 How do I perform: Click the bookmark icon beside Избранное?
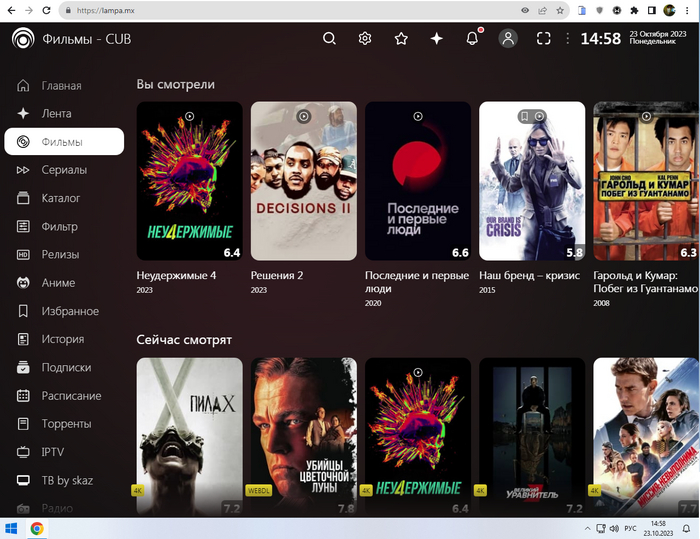tap(23, 311)
